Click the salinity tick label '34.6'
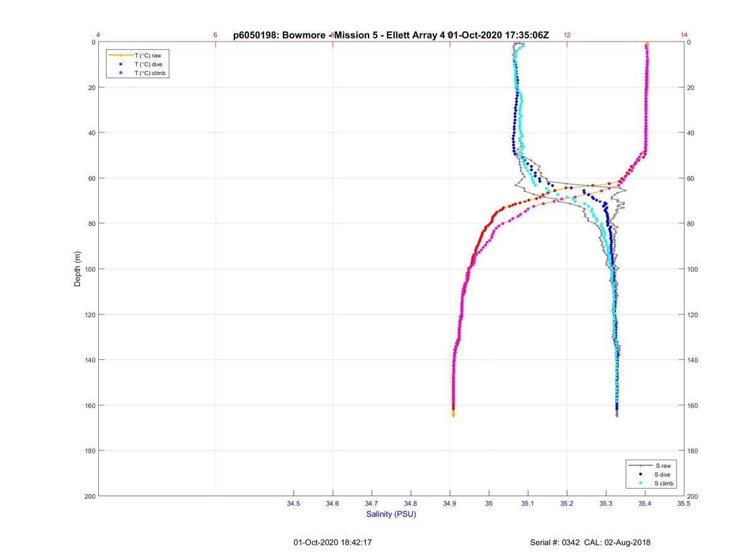Image resolution: width=756 pixels, height=558 pixels. [333, 504]
